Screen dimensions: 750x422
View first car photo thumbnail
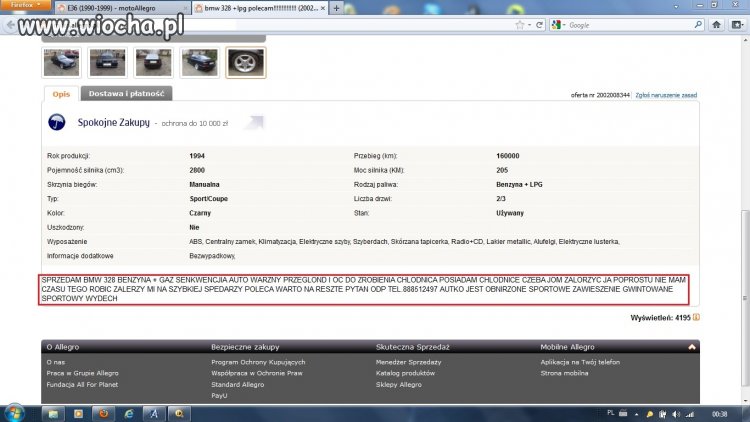[61, 63]
